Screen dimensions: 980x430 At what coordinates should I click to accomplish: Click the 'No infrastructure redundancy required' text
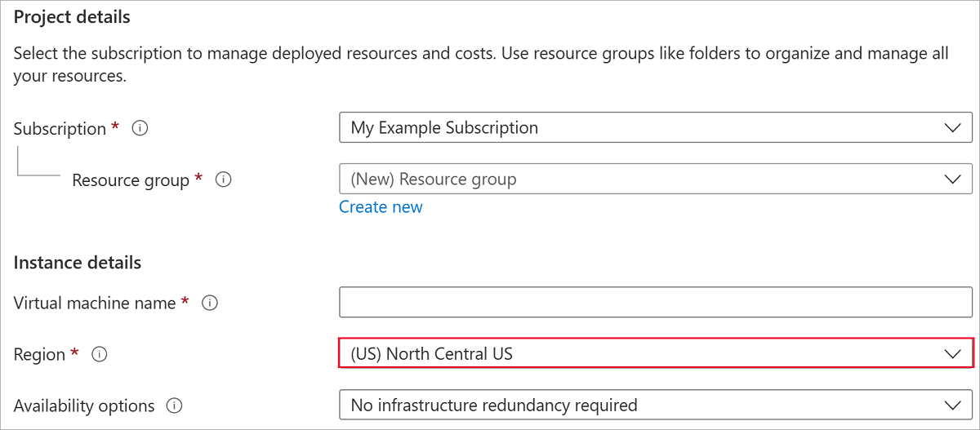(x=493, y=406)
